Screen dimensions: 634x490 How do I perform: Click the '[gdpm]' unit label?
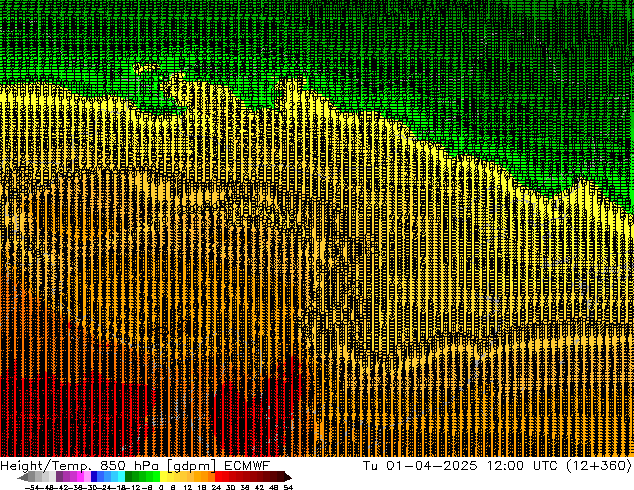pyautogui.click(x=191, y=466)
